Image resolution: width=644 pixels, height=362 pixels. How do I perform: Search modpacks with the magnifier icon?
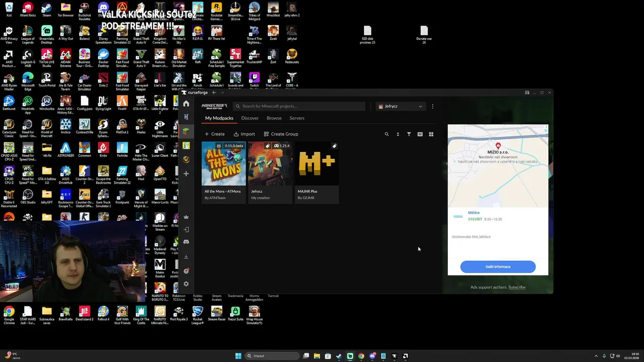point(386,134)
